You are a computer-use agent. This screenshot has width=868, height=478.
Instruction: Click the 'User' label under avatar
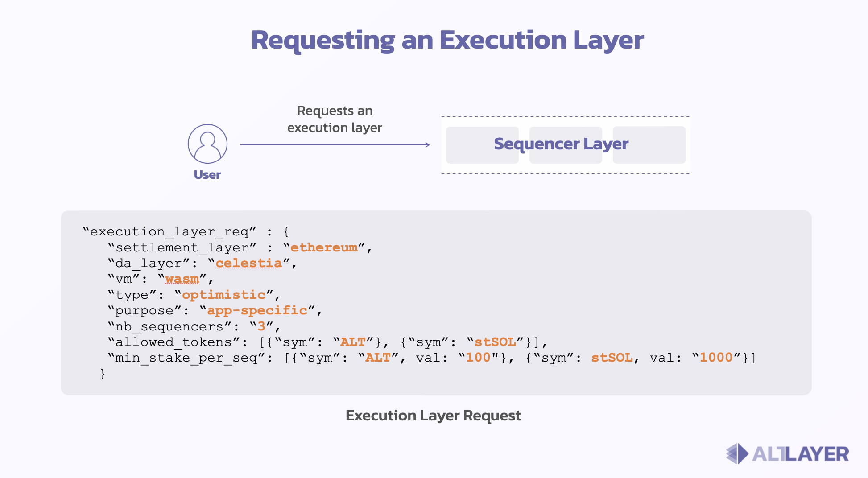[x=207, y=175]
